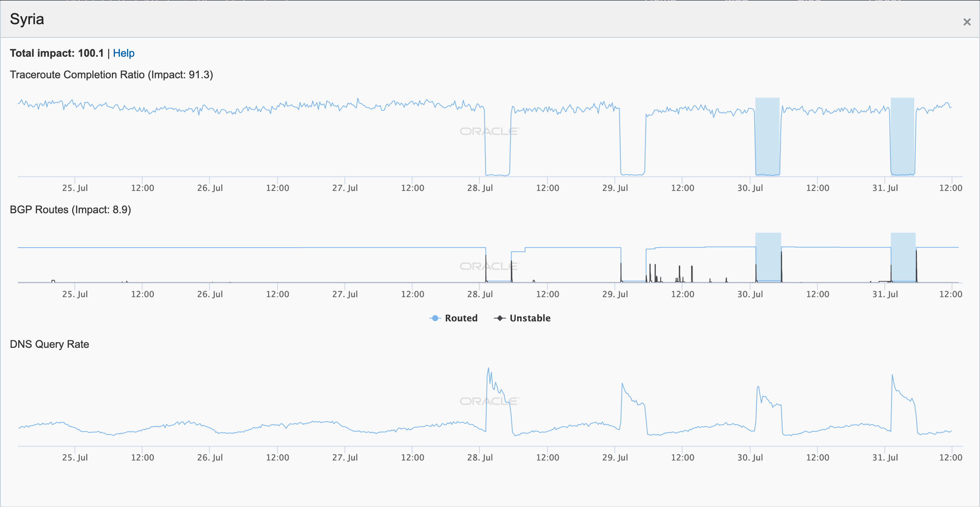Click the 31 Jul highlighted band in BGP Routes chart
This screenshot has height=507, width=980.
[x=903, y=257]
